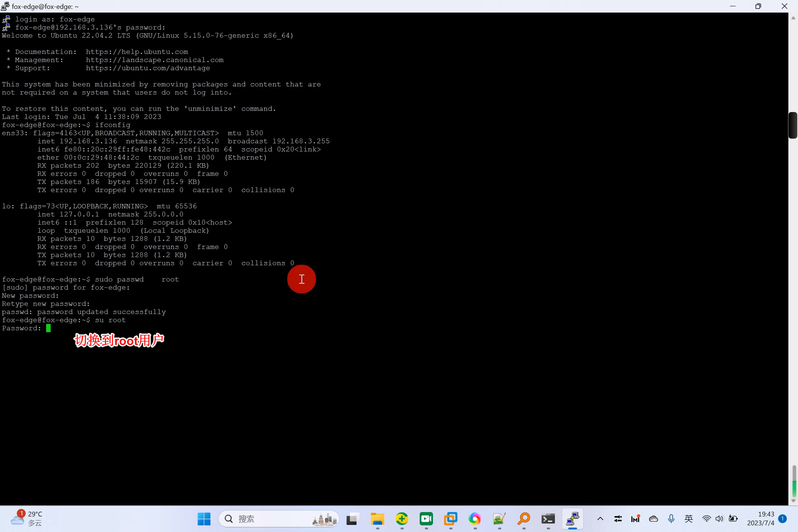Open the weather widget showing 29°C
This screenshot has width=798, height=532.
pos(27,519)
